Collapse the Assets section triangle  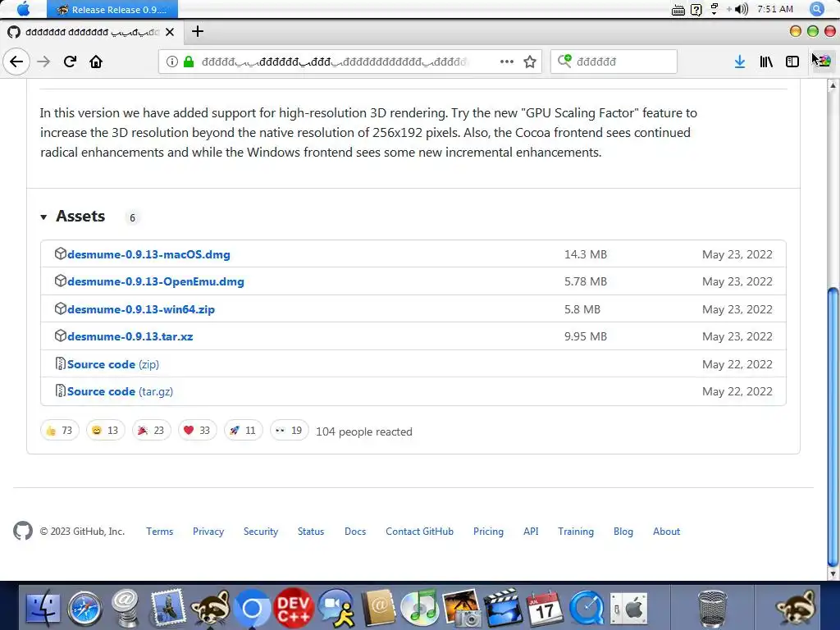pyautogui.click(x=44, y=217)
